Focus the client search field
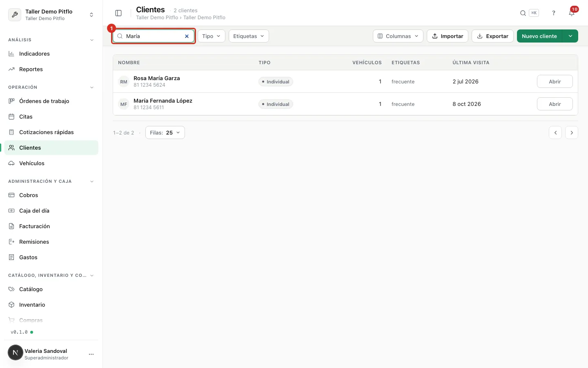 154,36
